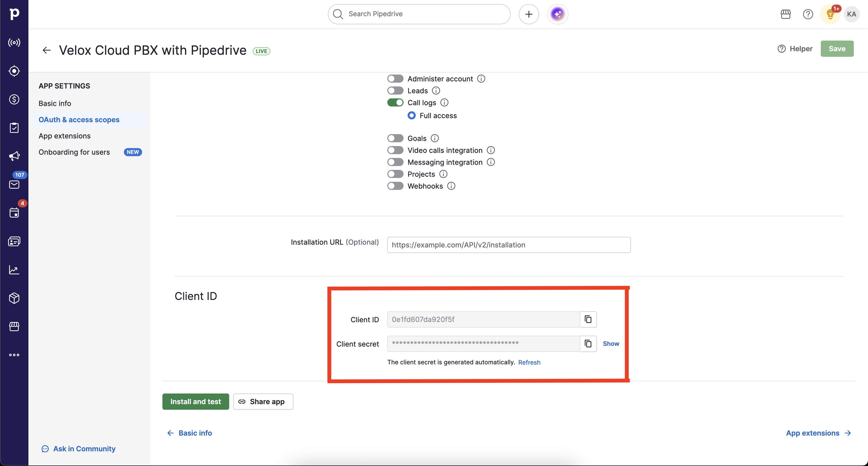This screenshot has width=868, height=466.
Task: Expand the More menu (three dots)
Action: pos(14,355)
